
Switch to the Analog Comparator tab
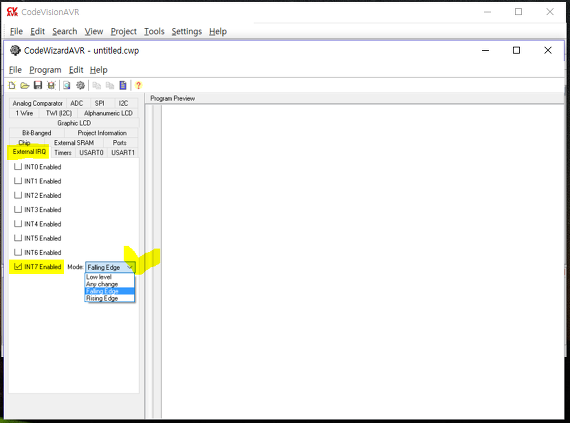click(x=38, y=103)
